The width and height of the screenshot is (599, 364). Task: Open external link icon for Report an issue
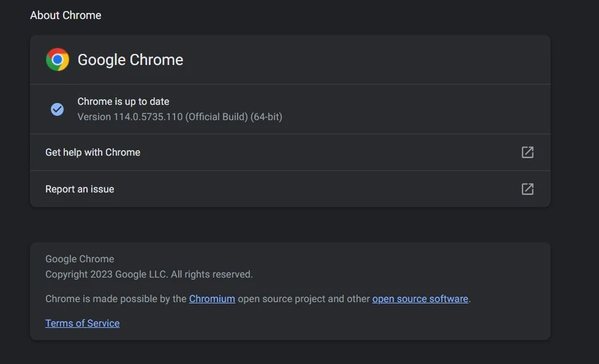pos(528,189)
